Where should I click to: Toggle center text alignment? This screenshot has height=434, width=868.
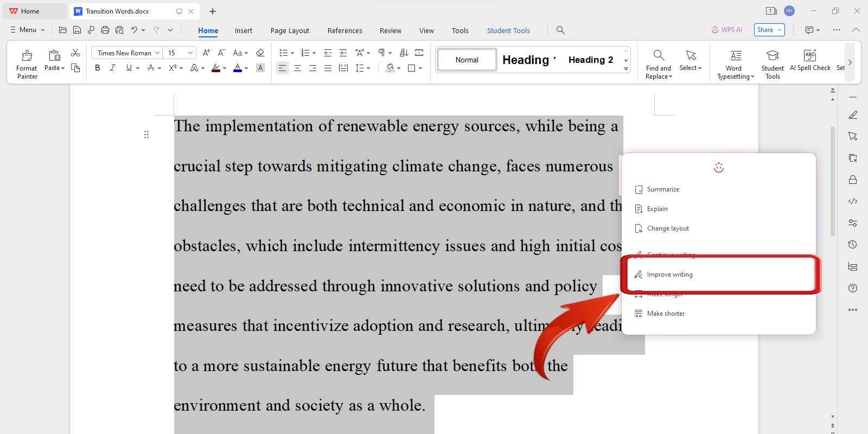(297, 68)
